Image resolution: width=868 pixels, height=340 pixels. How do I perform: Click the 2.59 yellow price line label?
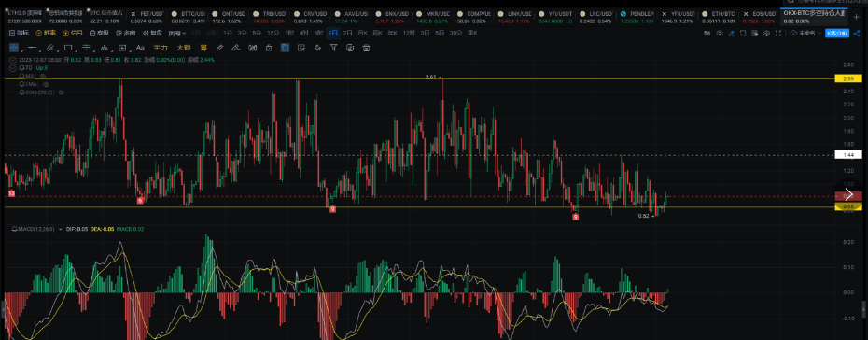[848, 79]
